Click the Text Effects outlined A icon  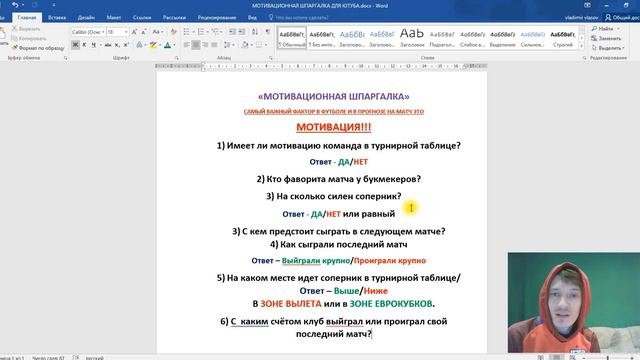[x=140, y=45]
